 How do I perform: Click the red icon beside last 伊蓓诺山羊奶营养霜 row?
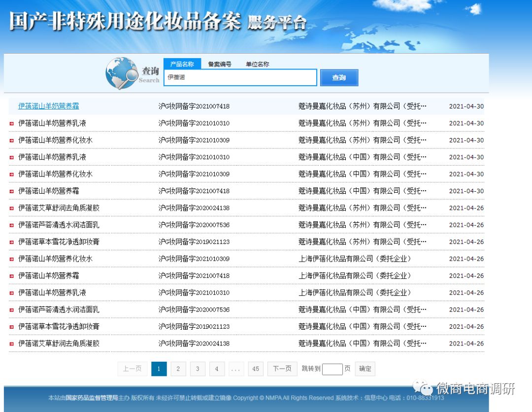tap(11, 275)
